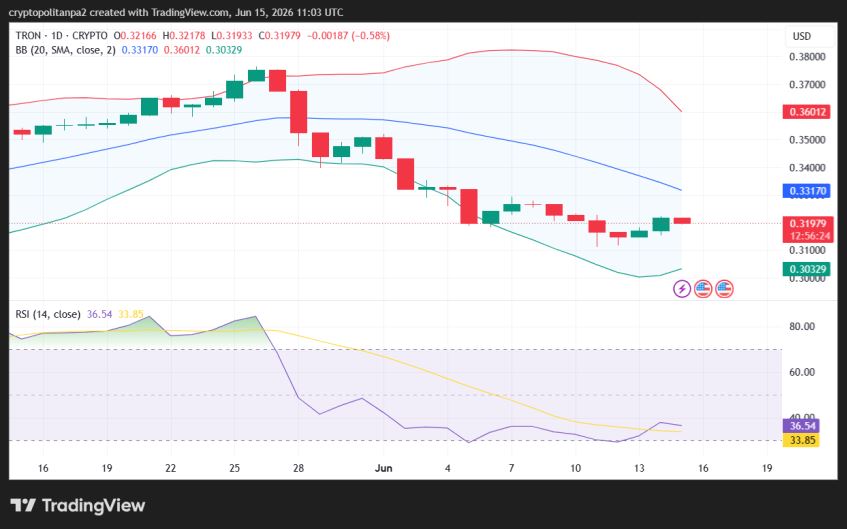Click the 0.35000 price axis label
Screen dimensions: 847x529
[807, 140]
